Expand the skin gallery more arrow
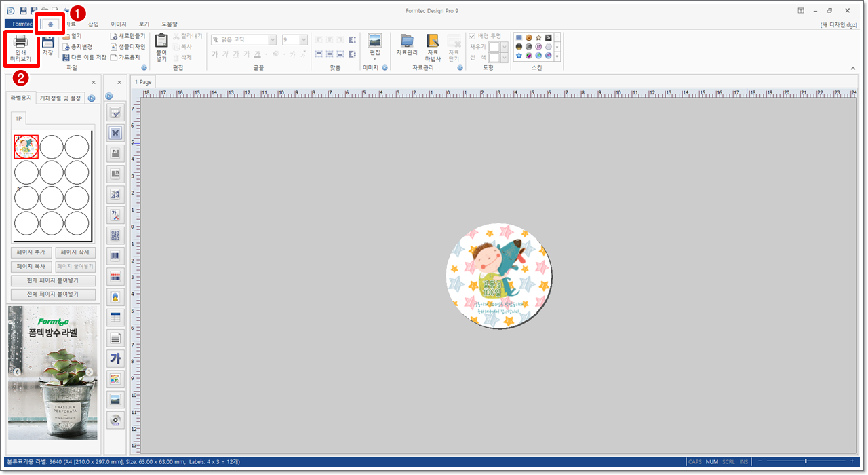Viewport: 868px width, 475px height. [x=557, y=56]
